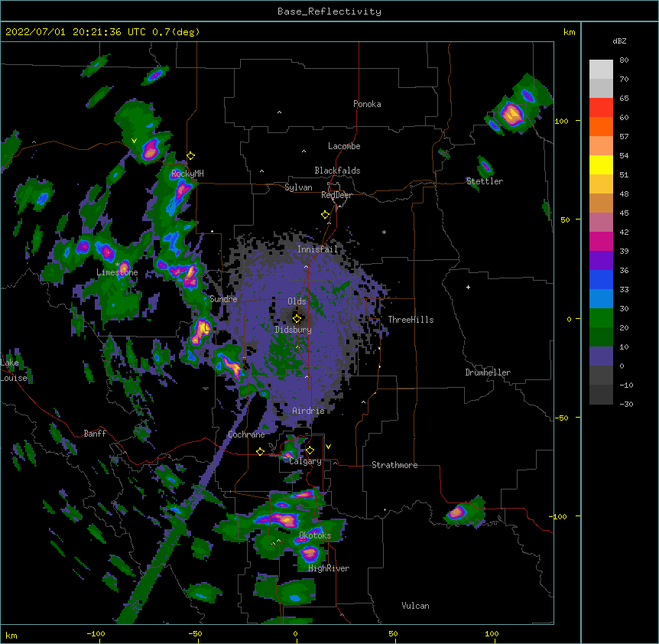
Task: Click the Airdrie city label
Action: coord(308,411)
